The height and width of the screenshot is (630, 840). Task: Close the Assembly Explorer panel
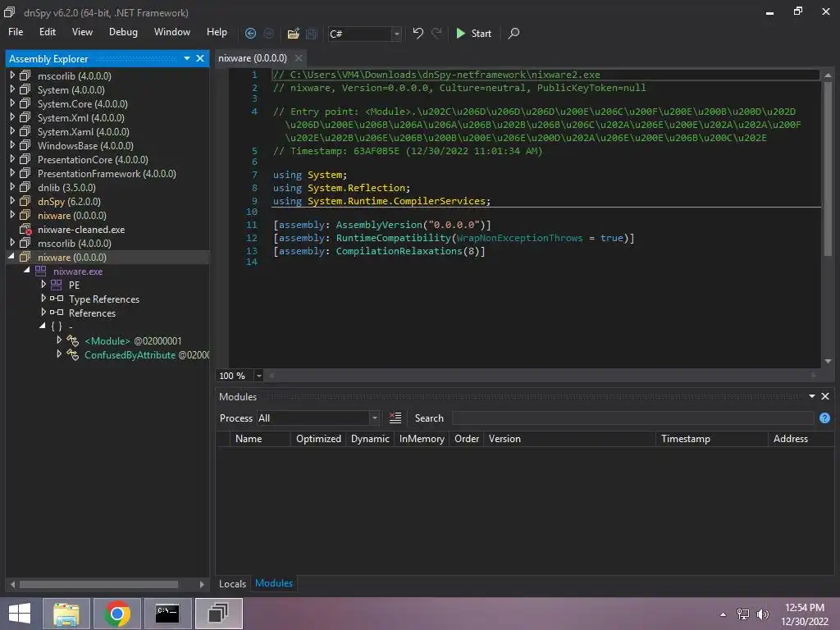pos(200,58)
